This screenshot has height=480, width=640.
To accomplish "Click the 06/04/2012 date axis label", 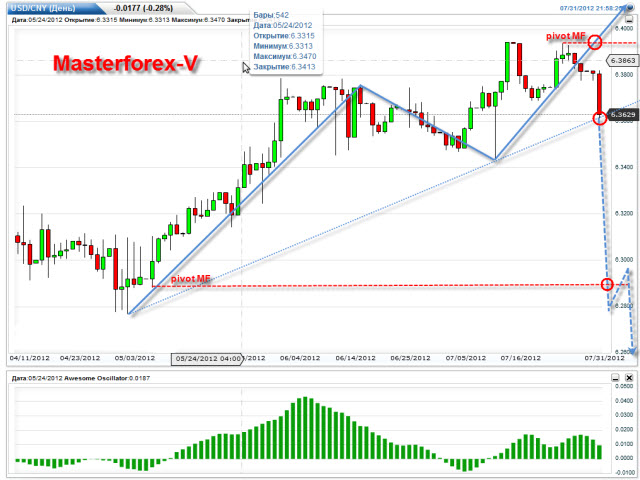I will click(300, 358).
